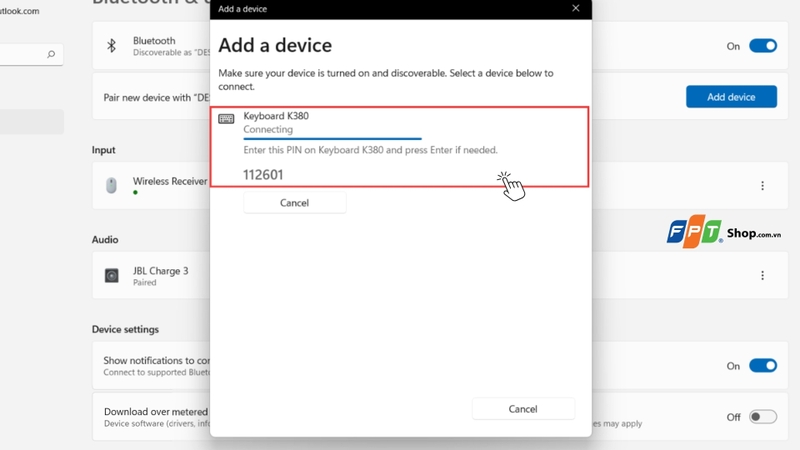Click the pairing progress bar
The image size is (800, 450).
[x=332, y=138]
